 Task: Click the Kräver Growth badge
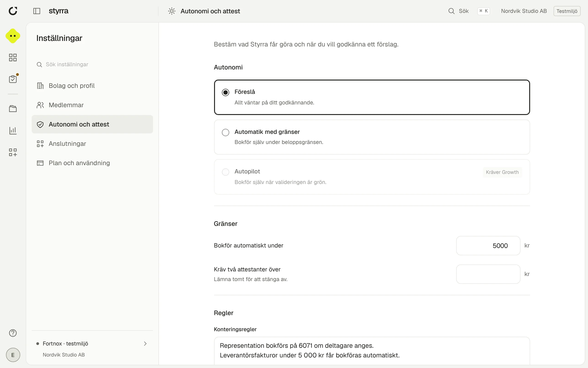point(502,172)
